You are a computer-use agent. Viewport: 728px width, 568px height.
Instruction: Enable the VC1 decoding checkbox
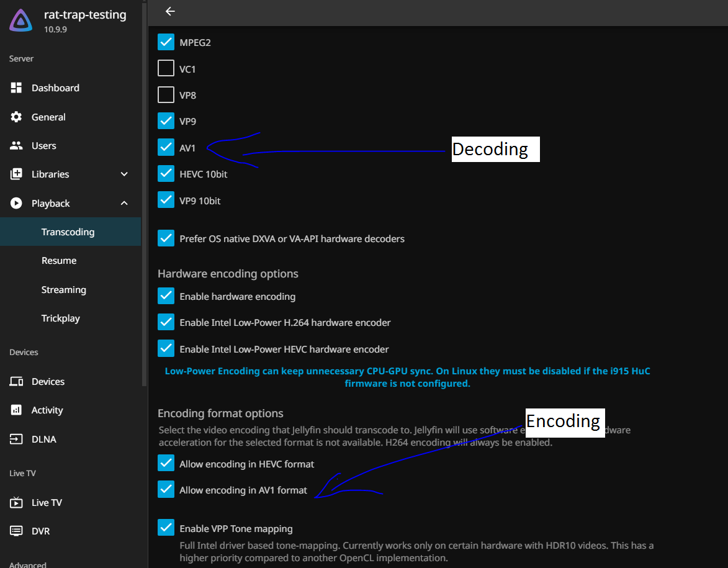[166, 68]
